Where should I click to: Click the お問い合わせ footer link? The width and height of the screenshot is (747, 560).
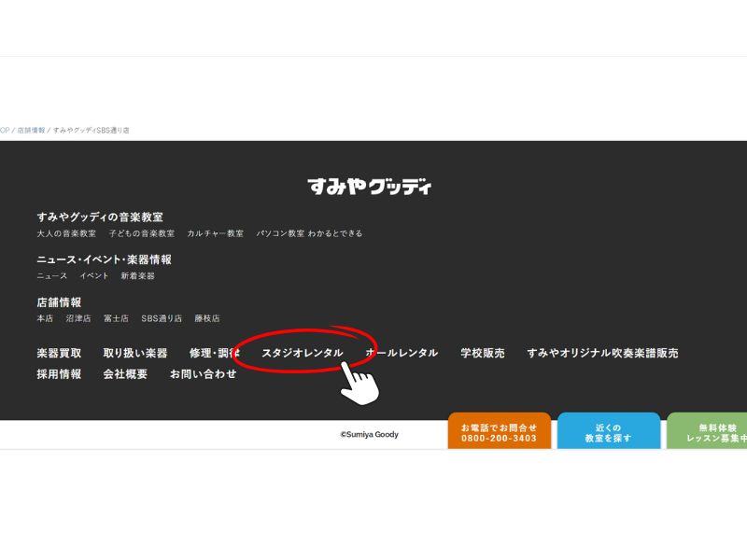pos(203,374)
